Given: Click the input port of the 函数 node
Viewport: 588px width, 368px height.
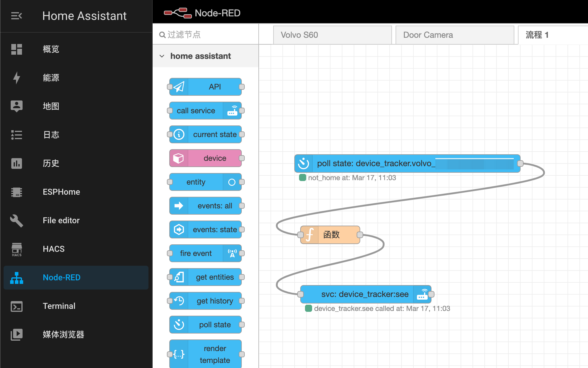Looking at the screenshot, I should pyautogui.click(x=301, y=235).
